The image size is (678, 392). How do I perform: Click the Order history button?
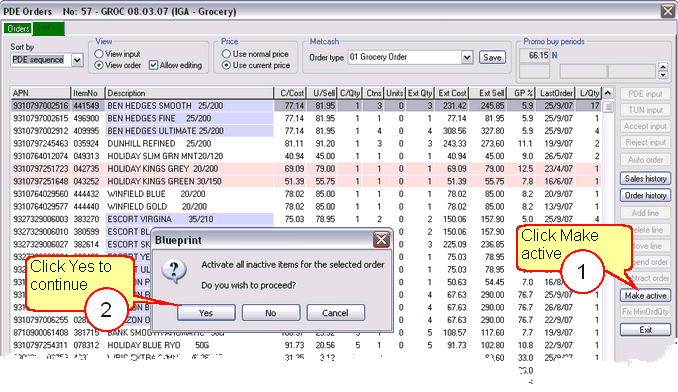(646, 195)
